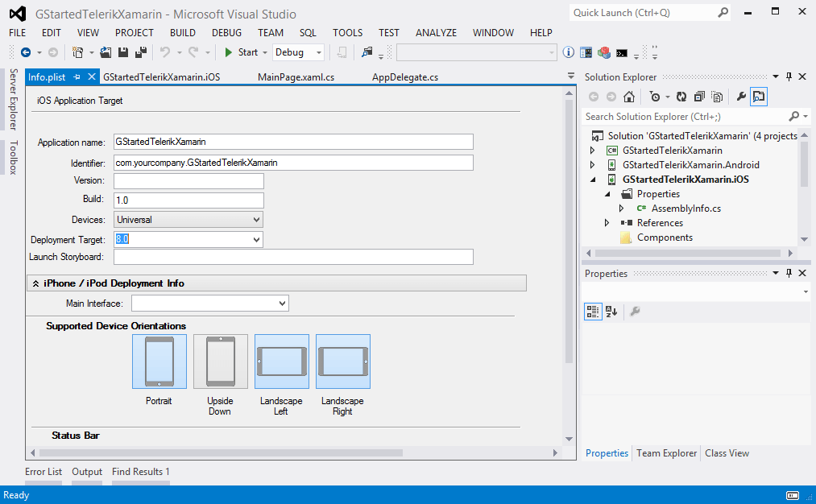Open Properties via the wrench icon

[741, 97]
